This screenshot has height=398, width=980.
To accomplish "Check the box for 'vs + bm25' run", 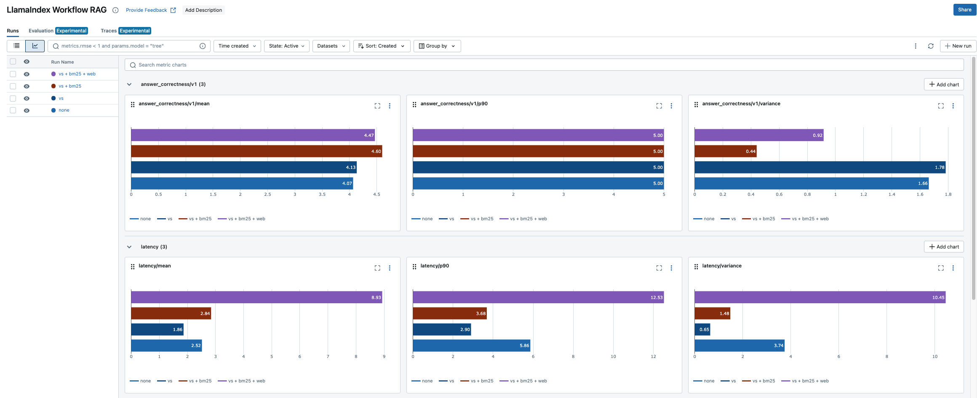I will [13, 86].
